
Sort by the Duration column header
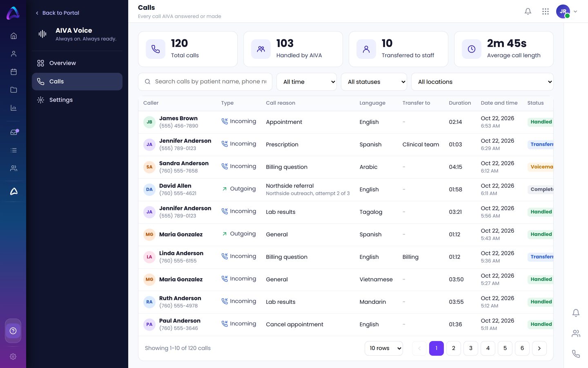[460, 103]
